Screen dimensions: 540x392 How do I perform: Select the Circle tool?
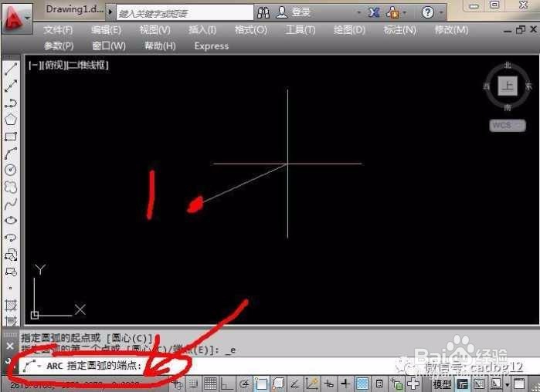(11, 170)
